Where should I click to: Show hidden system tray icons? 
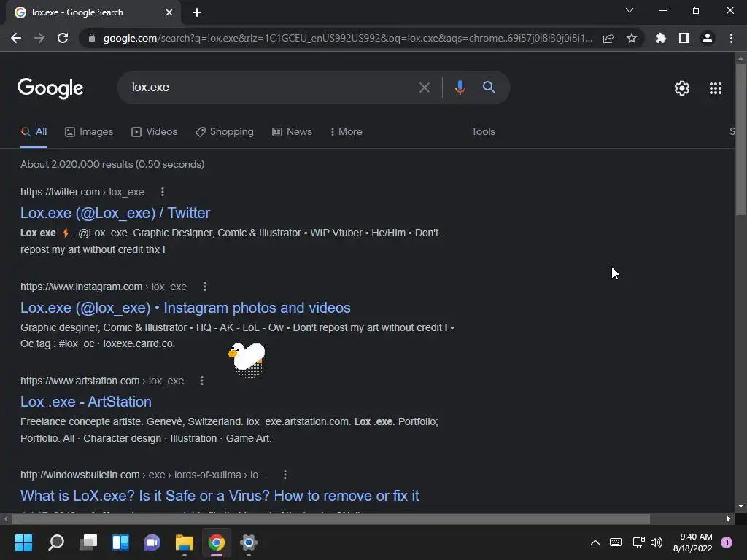tap(595, 542)
